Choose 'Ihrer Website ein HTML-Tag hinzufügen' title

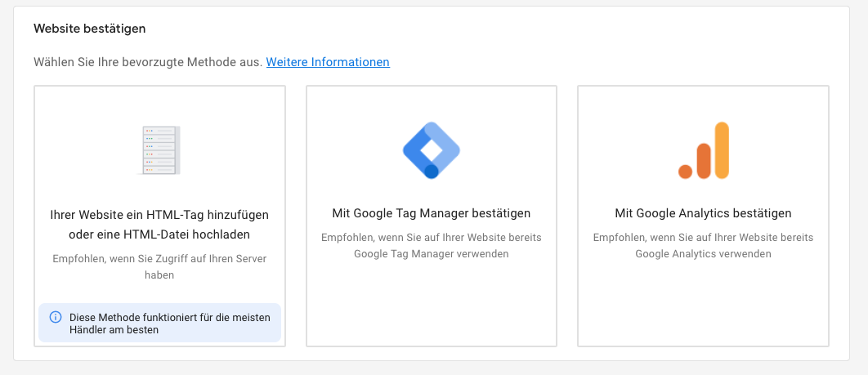[x=159, y=224]
